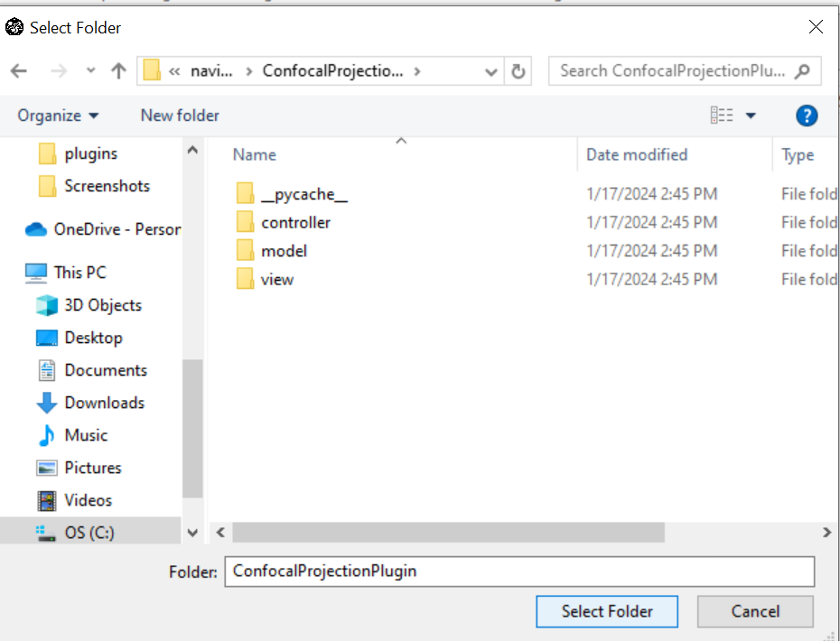Image resolution: width=840 pixels, height=641 pixels.
Task: Refresh the current folder listing
Action: 518,71
